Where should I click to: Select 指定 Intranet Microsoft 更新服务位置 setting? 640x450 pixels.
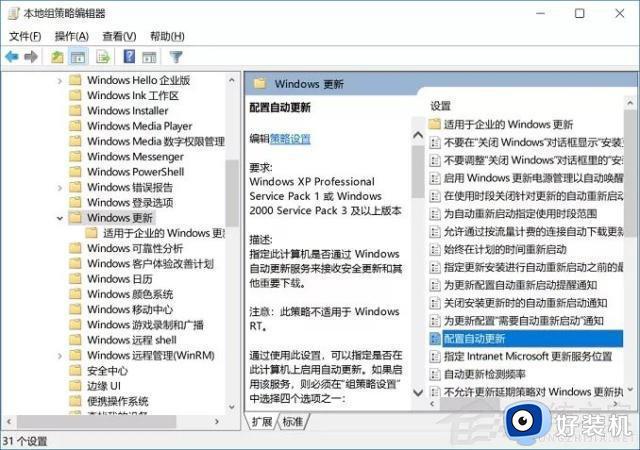tap(528, 356)
